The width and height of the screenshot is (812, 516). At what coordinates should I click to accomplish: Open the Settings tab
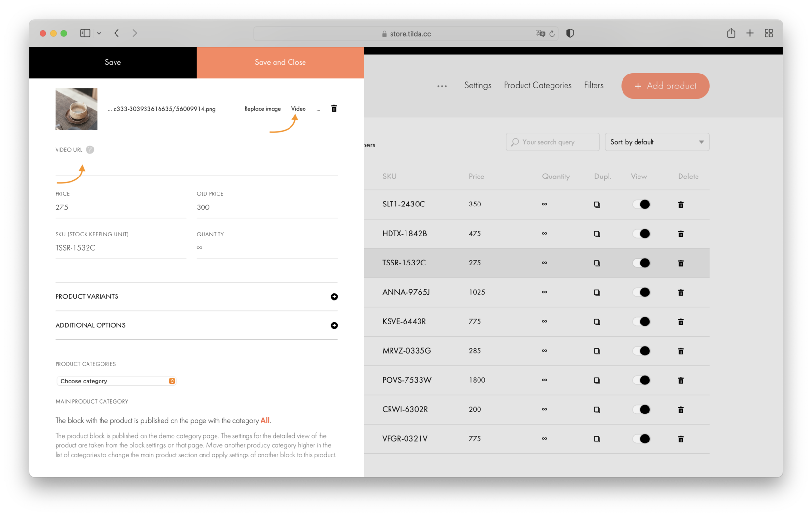click(x=478, y=85)
